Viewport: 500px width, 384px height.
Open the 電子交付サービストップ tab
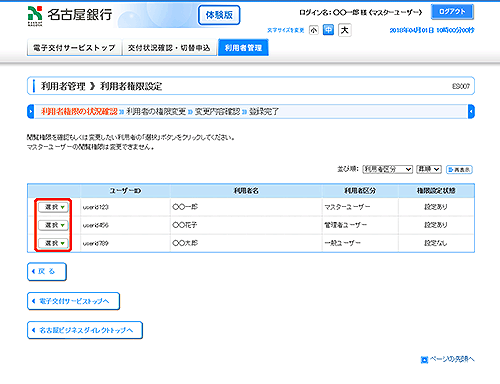(74, 48)
